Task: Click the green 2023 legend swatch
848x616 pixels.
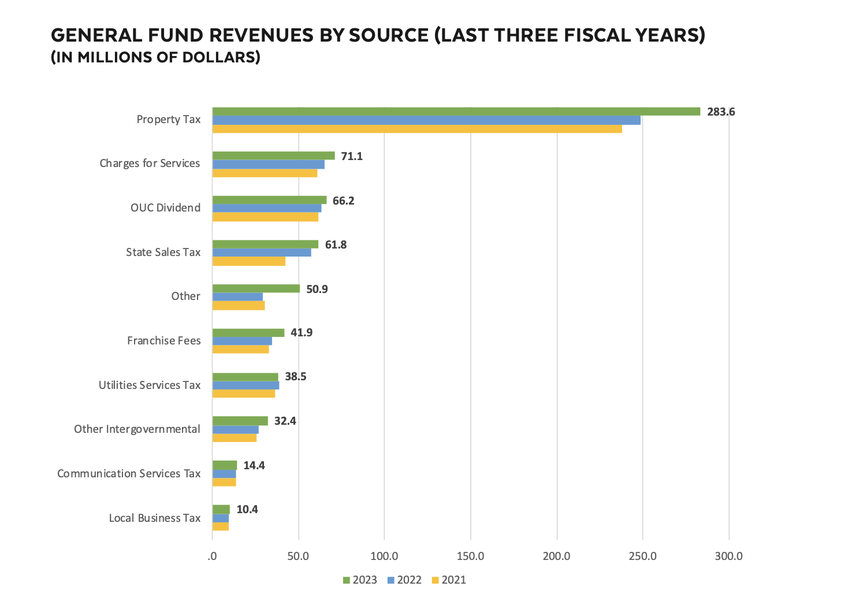Action: [x=347, y=580]
